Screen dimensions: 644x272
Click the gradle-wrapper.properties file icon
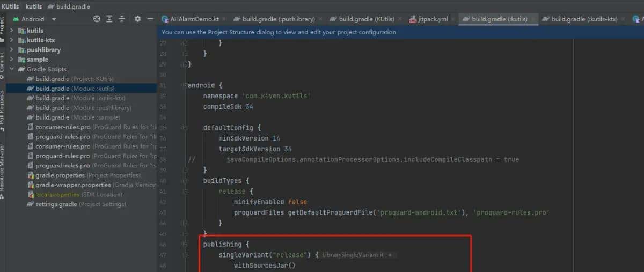(31, 185)
